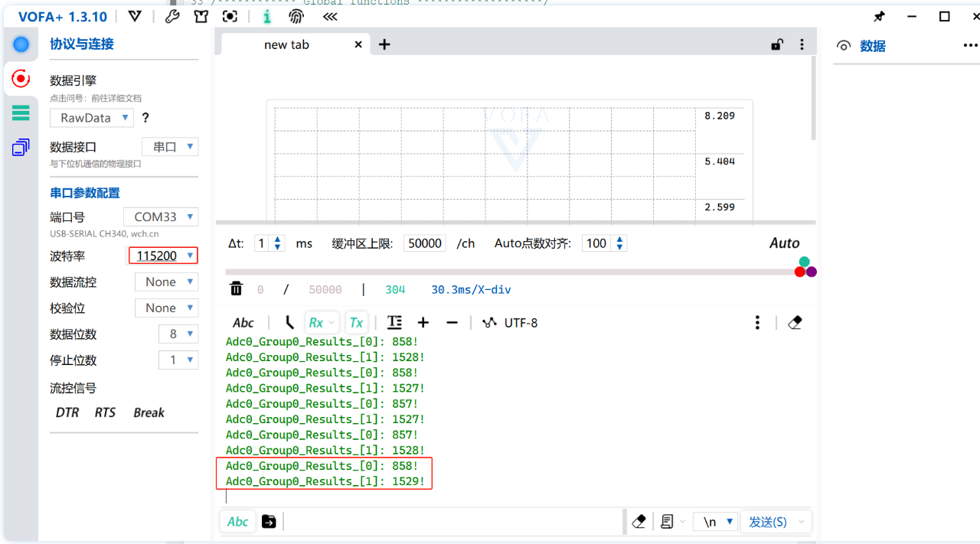980x544 pixels.
Task: Click the fingerprint icon in title bar
Action: pyautogui.click(x=296, y=16)
